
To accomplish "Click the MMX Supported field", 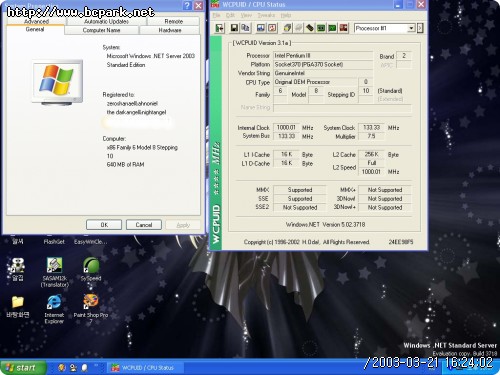I will tap(300, 190).
